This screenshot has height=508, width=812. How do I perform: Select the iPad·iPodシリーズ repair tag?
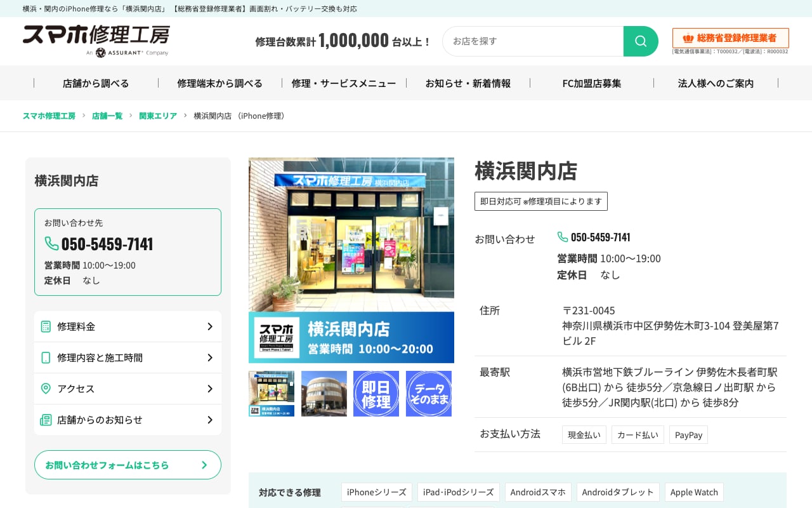point(459,492)
